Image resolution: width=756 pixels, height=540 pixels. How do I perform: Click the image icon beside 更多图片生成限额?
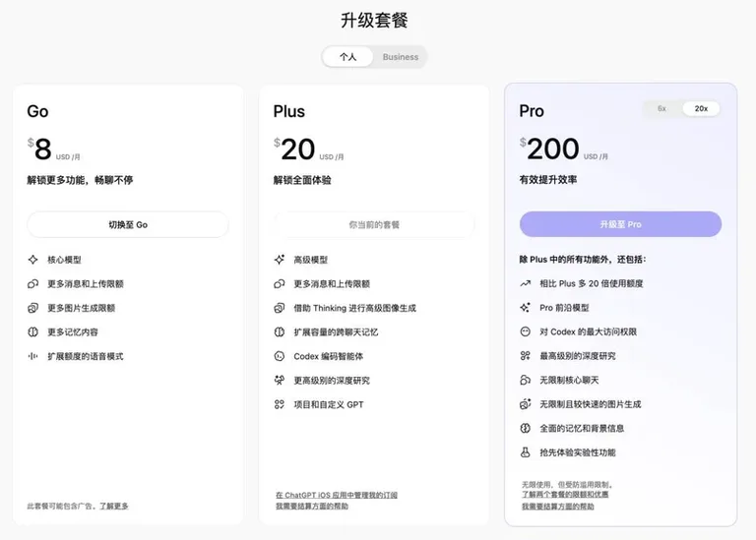32,308
